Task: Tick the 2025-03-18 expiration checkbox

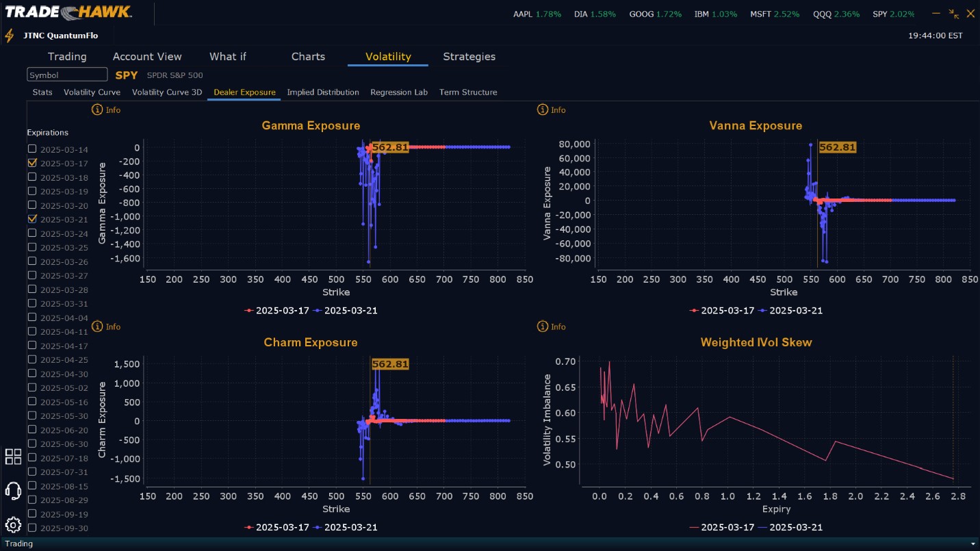Action: 32,177
